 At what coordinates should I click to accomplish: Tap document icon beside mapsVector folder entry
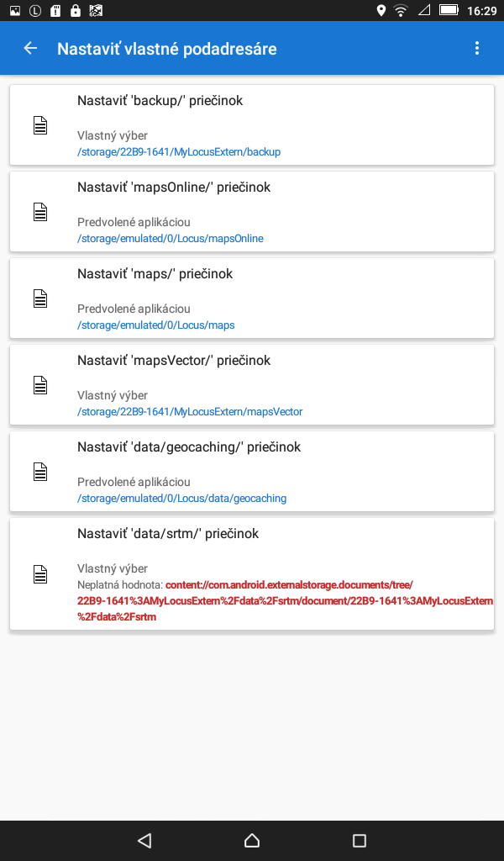tap(40, 386)
